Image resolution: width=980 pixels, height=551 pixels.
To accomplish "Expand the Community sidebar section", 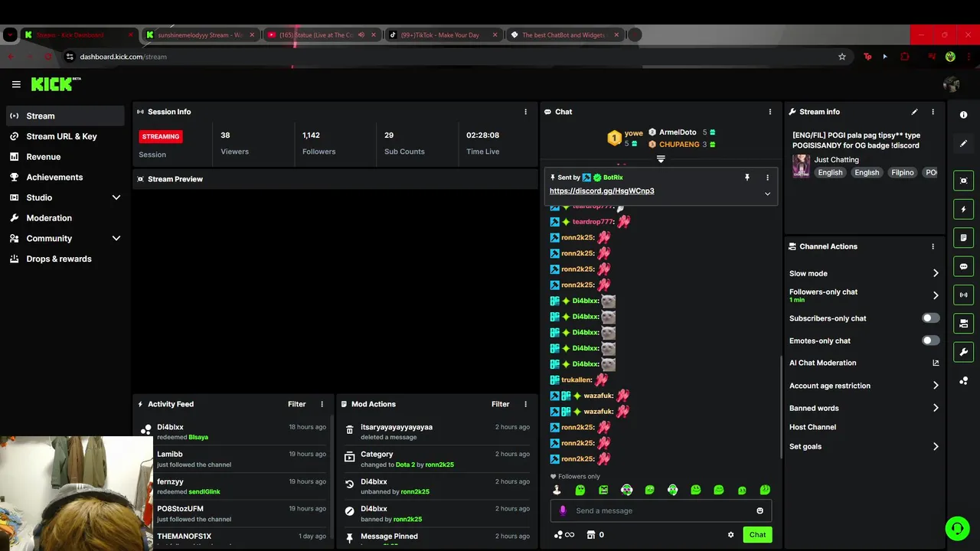I will pyautogui.click(x=116, y=238).
